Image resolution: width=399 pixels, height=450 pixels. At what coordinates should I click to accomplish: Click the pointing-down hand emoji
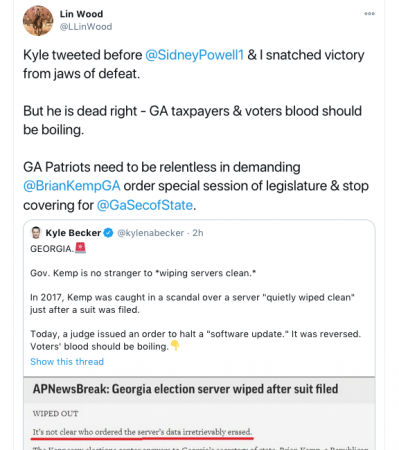(175, 346)
